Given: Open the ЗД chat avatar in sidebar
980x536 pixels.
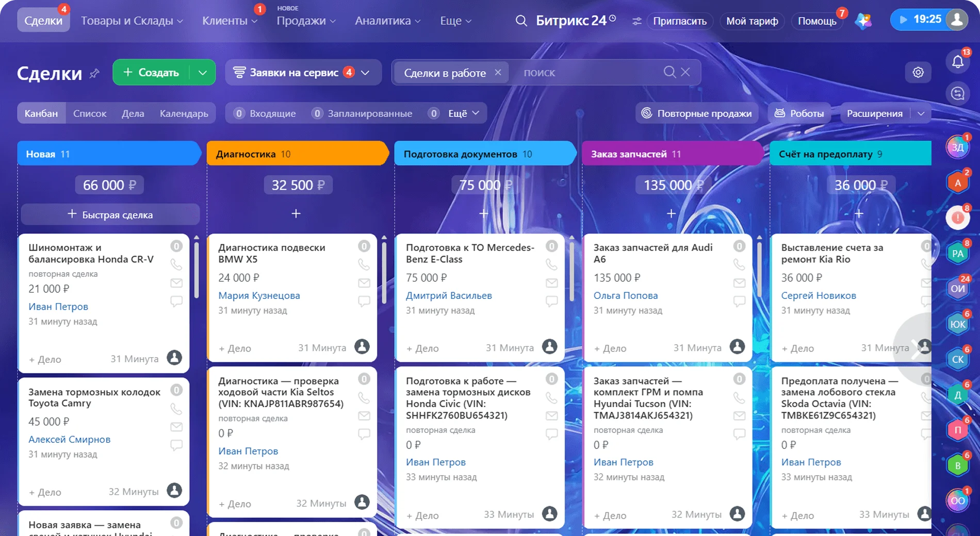Looking at the screenshot, I should (x=958, y=147).
